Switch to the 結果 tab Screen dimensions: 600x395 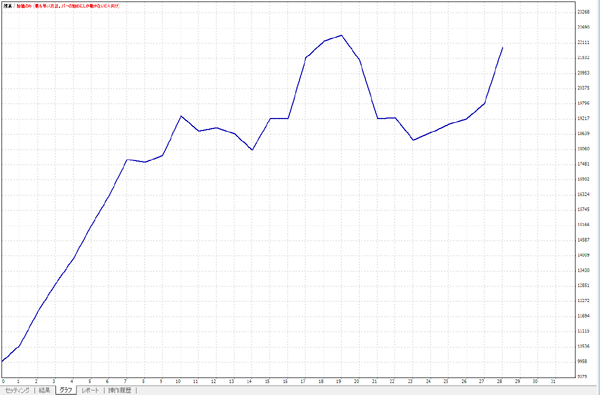[44, 390]
